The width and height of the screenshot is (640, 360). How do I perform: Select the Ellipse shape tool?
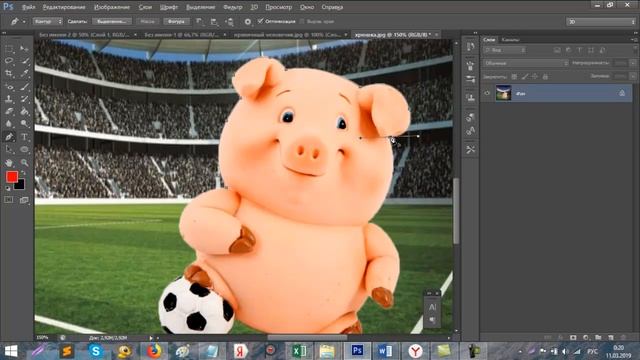(24, 149)
